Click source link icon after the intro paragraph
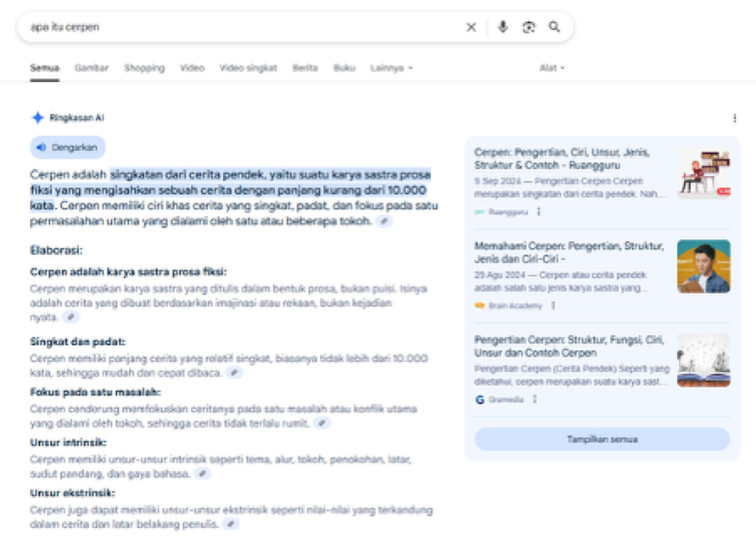This screenshot has height=538, width=756. pos(384,221)
